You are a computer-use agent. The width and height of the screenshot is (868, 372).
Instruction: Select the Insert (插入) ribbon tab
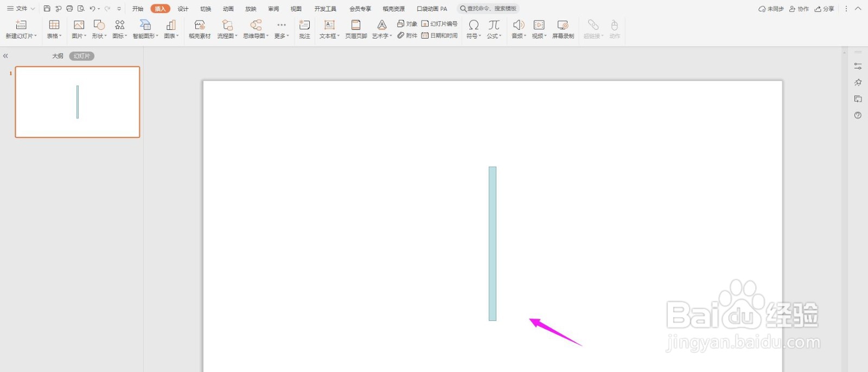pos(160,9)
